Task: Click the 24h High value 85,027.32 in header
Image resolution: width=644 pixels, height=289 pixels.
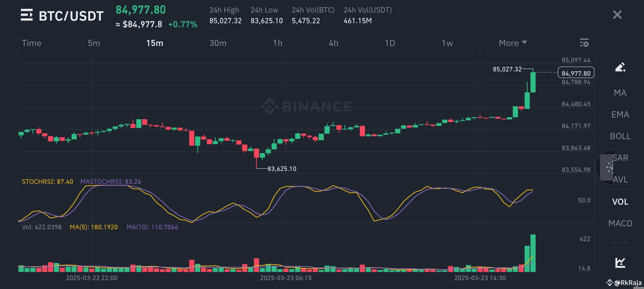Action: (225, 21)
